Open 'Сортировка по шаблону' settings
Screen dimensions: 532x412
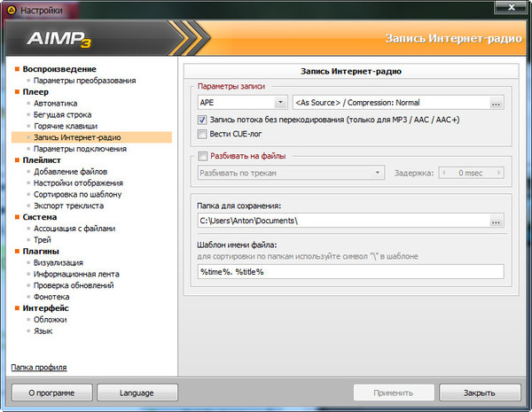point(77,194)
